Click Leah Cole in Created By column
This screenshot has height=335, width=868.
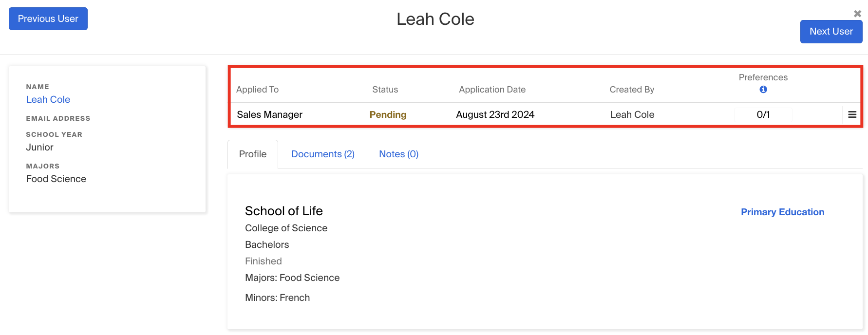(632, 115)
